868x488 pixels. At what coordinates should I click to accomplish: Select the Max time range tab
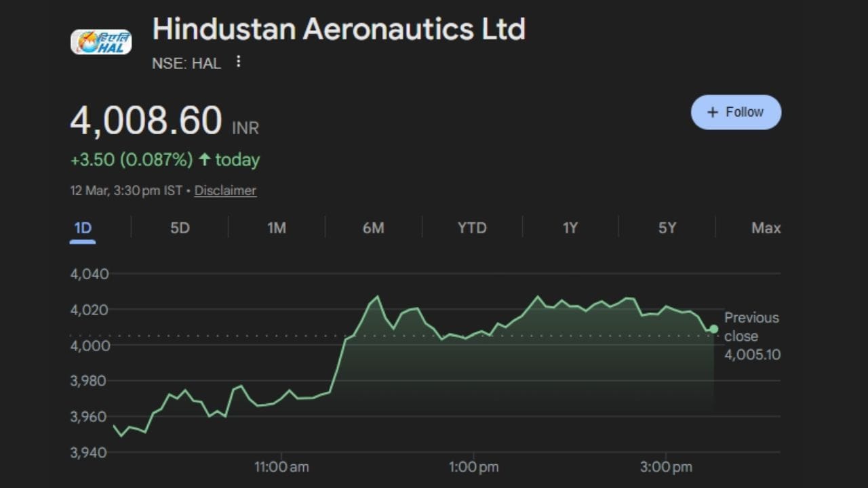766,228
